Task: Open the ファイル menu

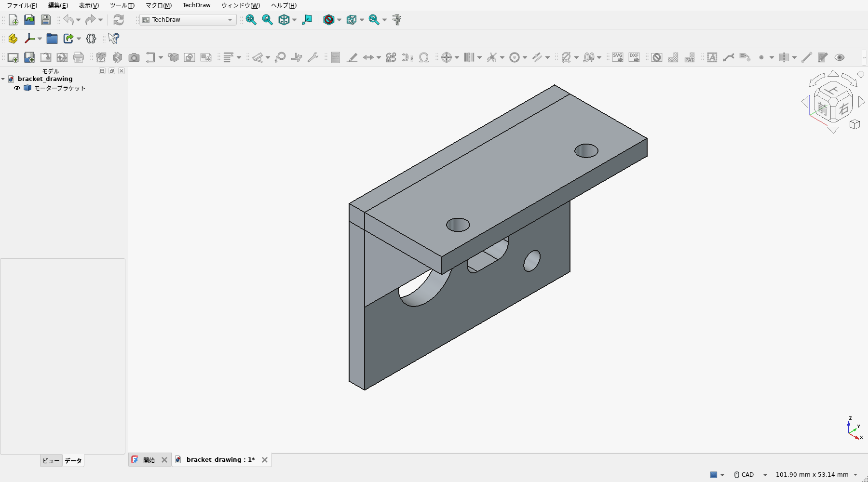Action: (22, 5)
